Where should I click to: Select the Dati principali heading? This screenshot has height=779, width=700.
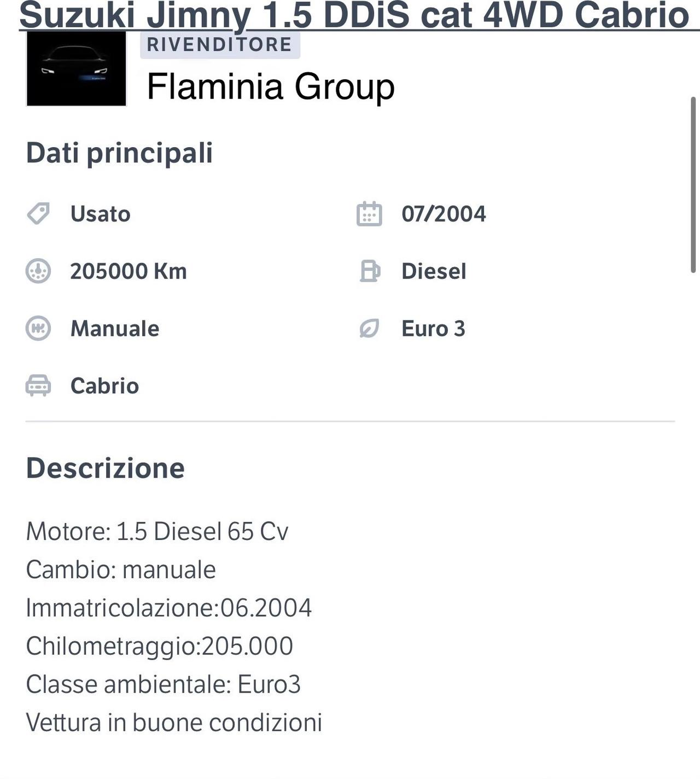pyautogui.click(x=119, y=153)
